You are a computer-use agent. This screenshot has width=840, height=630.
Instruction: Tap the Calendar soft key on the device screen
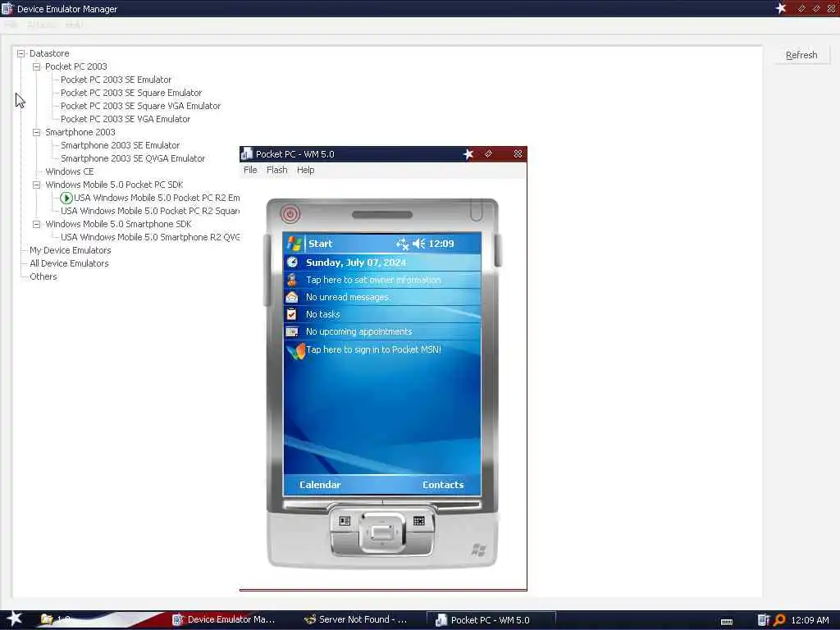(320, 484)
